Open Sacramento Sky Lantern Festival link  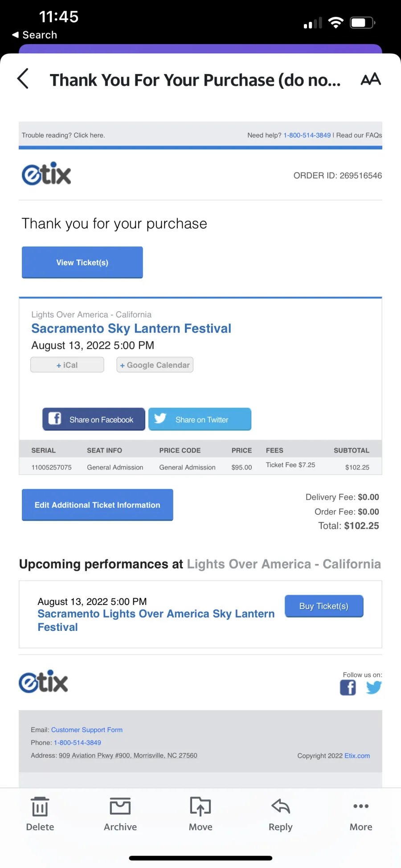tap(131, 329)
